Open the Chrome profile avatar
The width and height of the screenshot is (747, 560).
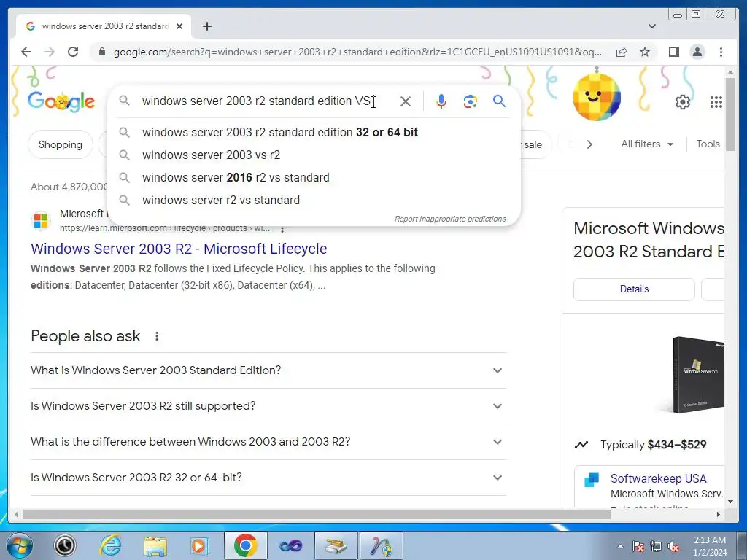click(x=697, y=52)
